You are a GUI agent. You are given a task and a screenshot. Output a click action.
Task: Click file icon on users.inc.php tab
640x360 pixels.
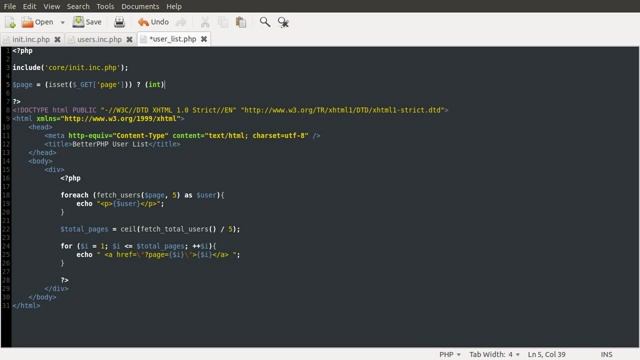[71, 39]
